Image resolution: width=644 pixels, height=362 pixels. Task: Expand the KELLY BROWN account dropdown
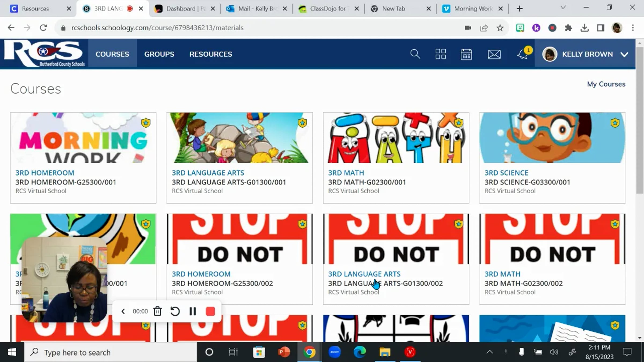[624, 54]
